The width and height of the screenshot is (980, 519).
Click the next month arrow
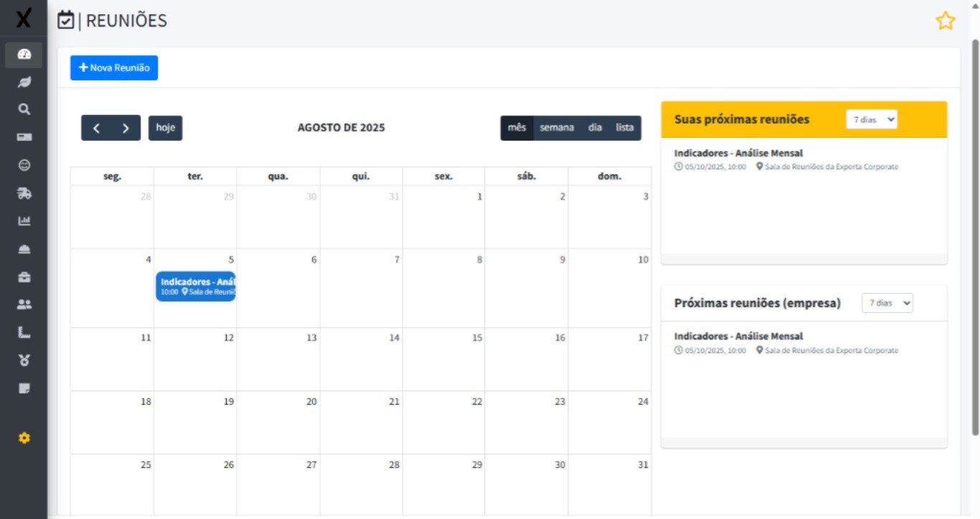click(123, 128)
